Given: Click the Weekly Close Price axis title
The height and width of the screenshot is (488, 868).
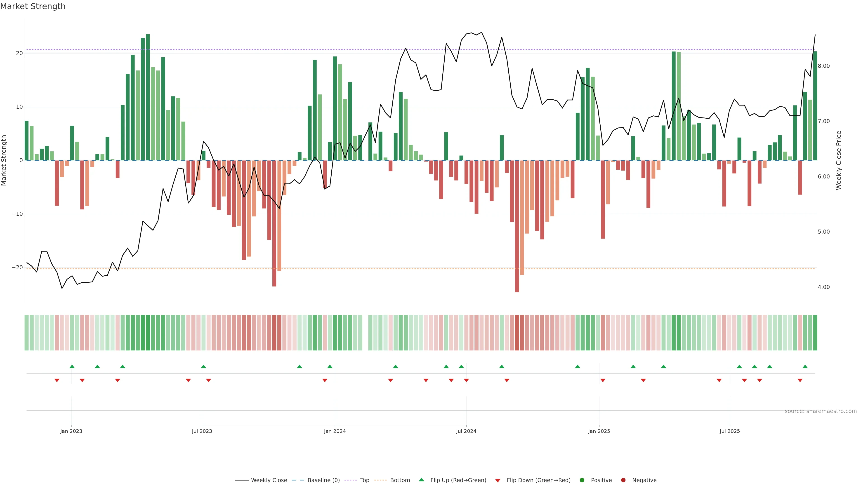Looking at the screenshot, I should 839,160.
